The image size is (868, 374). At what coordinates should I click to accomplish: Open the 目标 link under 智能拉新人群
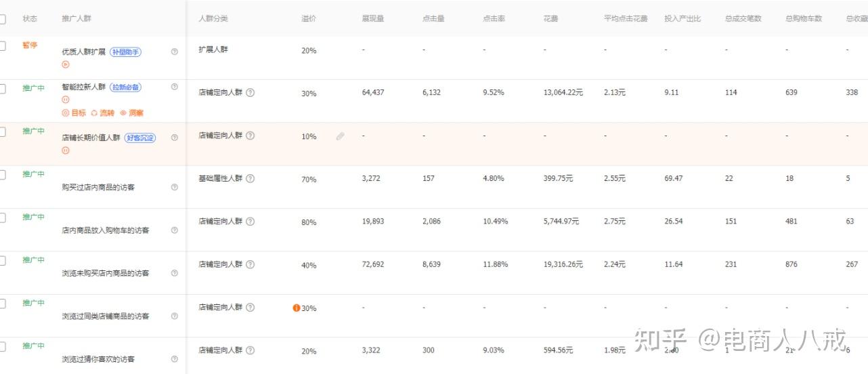coord(74,113)
